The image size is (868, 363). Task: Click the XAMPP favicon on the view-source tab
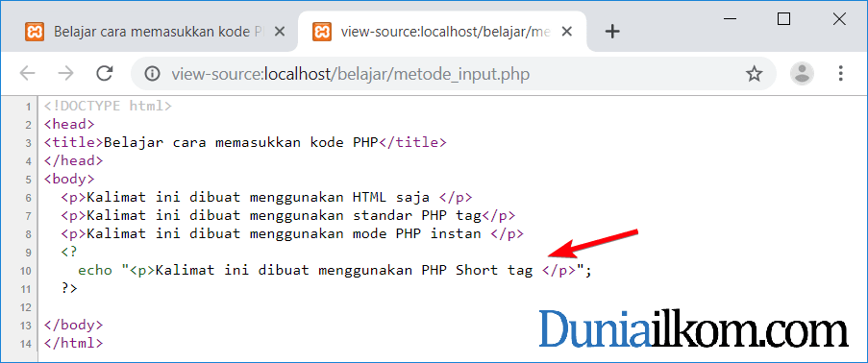[x=322, y=32]
